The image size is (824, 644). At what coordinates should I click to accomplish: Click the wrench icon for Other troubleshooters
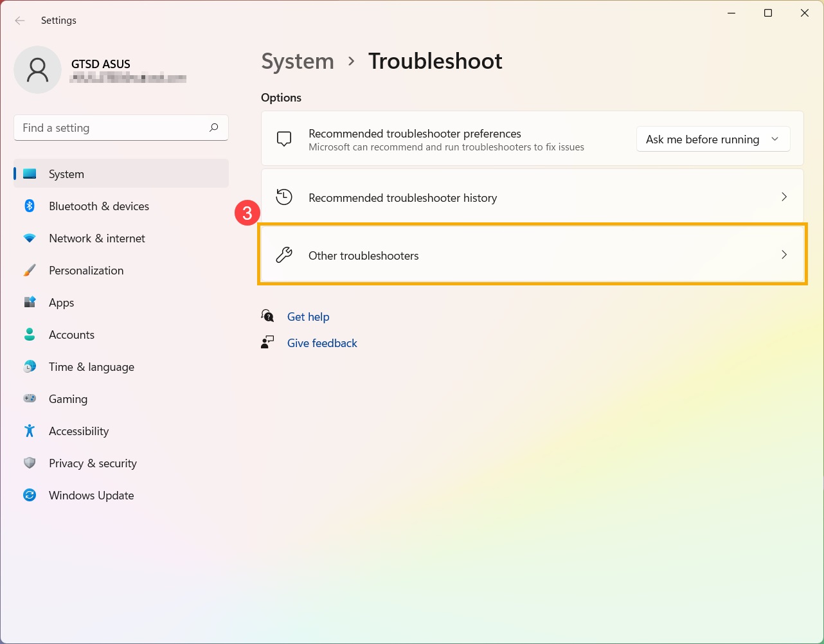pos(284,255)
